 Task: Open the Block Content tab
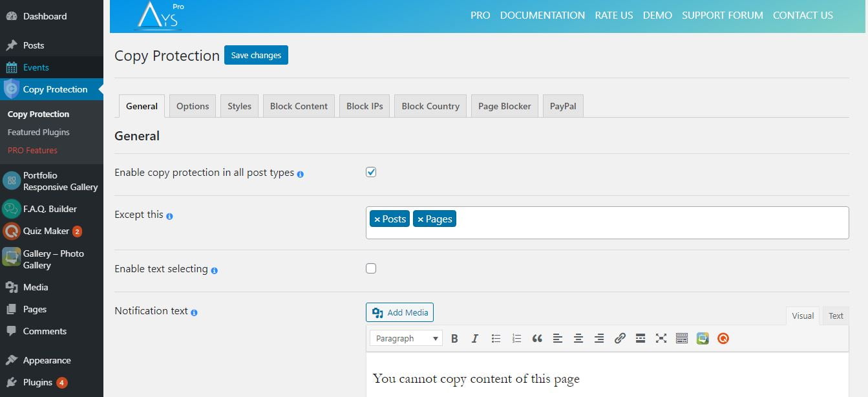coord(299,106)
